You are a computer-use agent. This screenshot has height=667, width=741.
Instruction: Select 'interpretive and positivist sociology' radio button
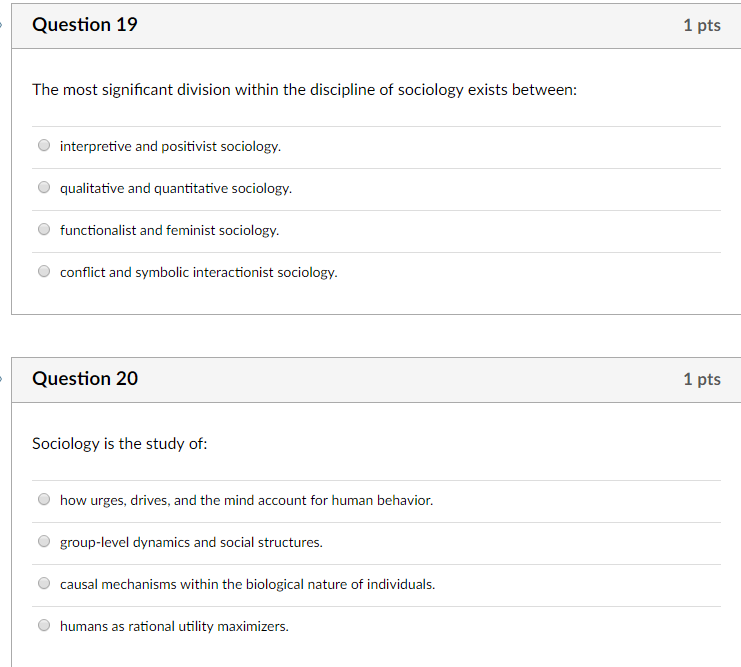point(44,145)
